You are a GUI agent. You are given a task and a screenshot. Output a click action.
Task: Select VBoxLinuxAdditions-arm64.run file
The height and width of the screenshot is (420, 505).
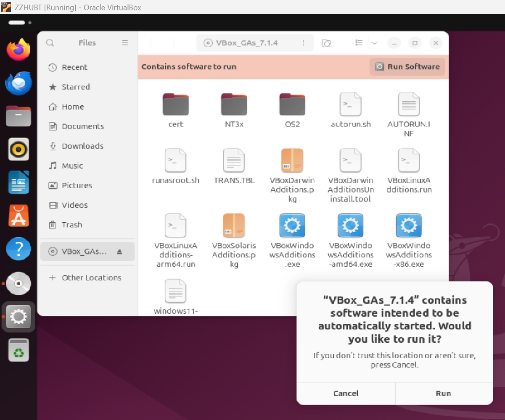(176, 241)
